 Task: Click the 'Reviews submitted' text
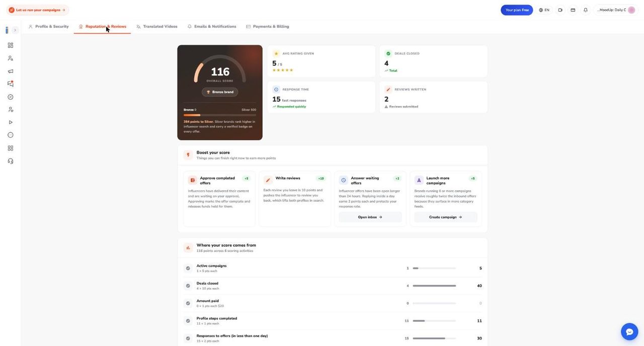[404, 107]
